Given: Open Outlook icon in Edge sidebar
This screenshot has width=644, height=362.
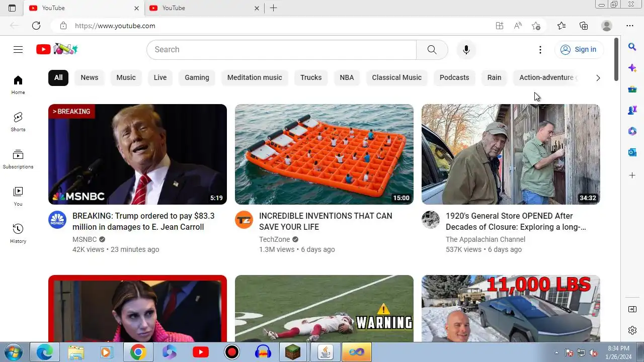Looking at the screenshot, I should pyautogui.click(x=632, y=152).
